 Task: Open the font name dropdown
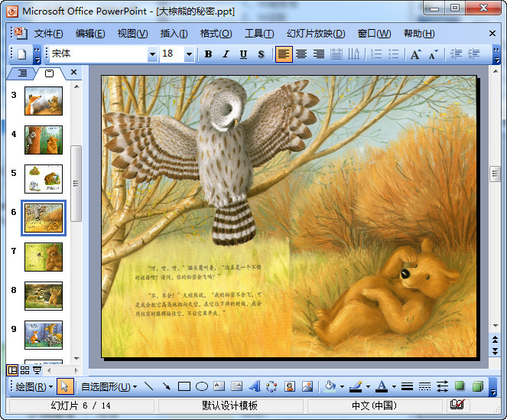pyautogui.click(x=152, y=54)
